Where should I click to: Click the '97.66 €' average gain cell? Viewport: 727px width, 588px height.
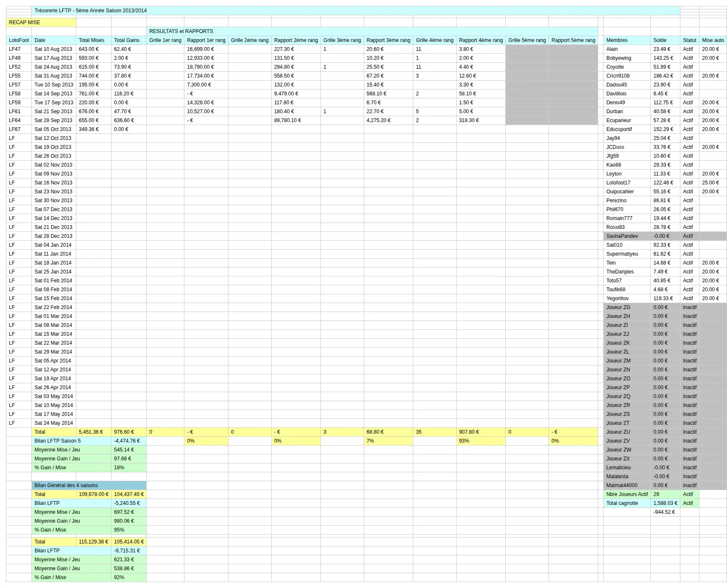pyautogui.click(x=129, y=459)
